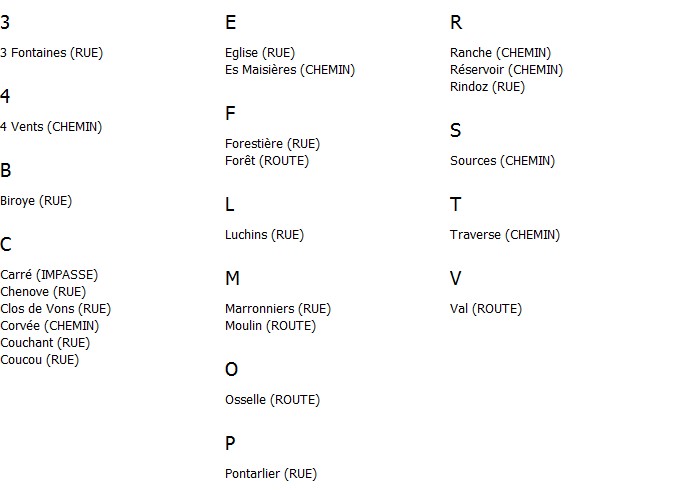Click Es Maisières (CHEMIN) entry

(x=290, y=70)
